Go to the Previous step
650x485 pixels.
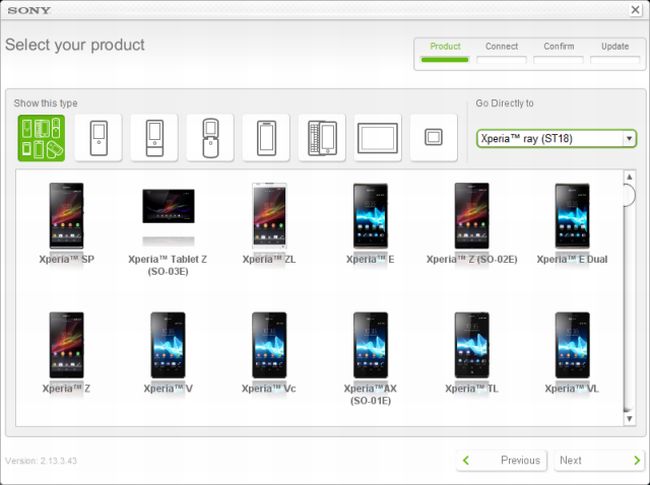[502, 460]
